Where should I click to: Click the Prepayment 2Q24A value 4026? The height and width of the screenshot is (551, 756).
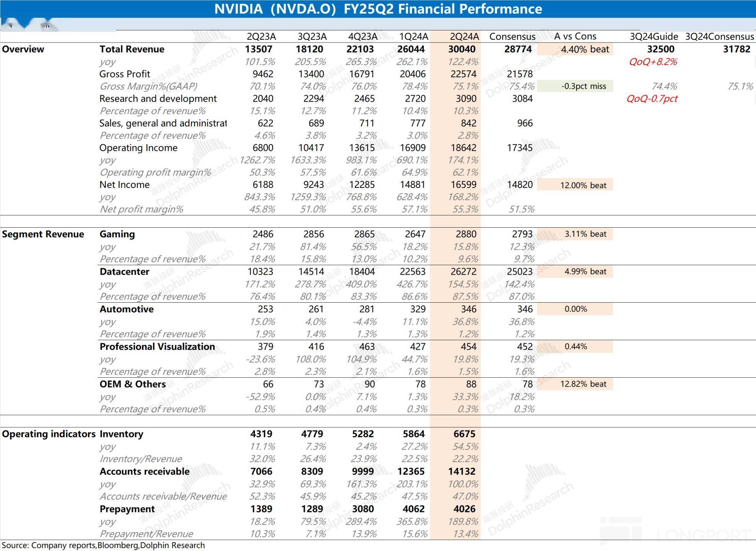click(464, 509)
